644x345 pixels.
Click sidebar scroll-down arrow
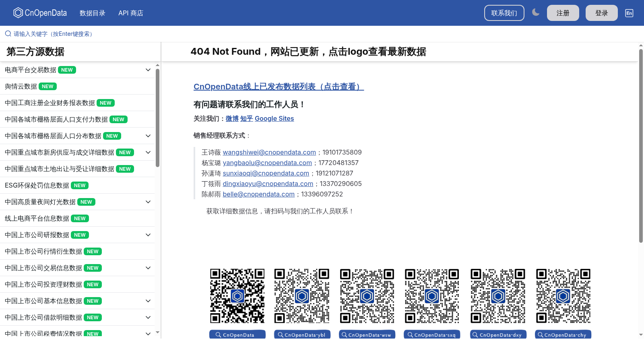coord(158,333)
